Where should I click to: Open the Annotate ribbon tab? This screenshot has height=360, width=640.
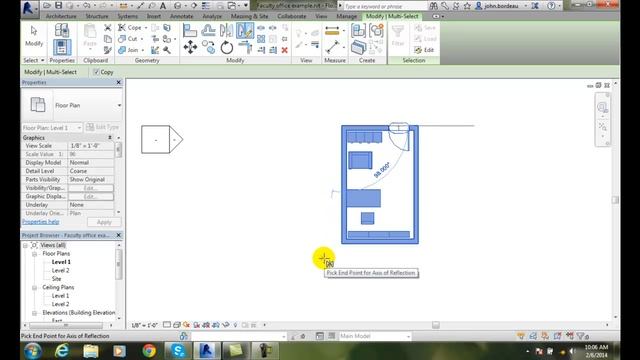click(181, 16)
